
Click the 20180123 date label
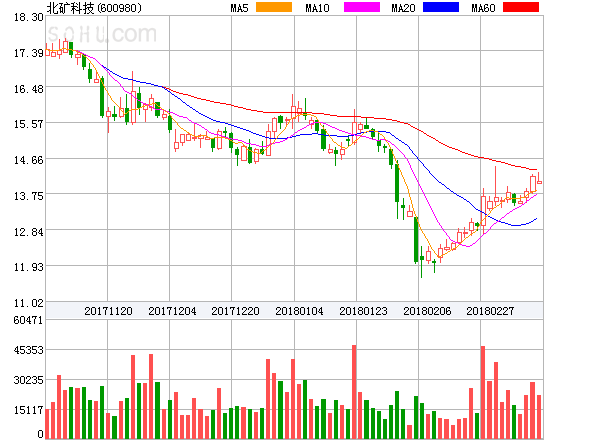[363, 311]
